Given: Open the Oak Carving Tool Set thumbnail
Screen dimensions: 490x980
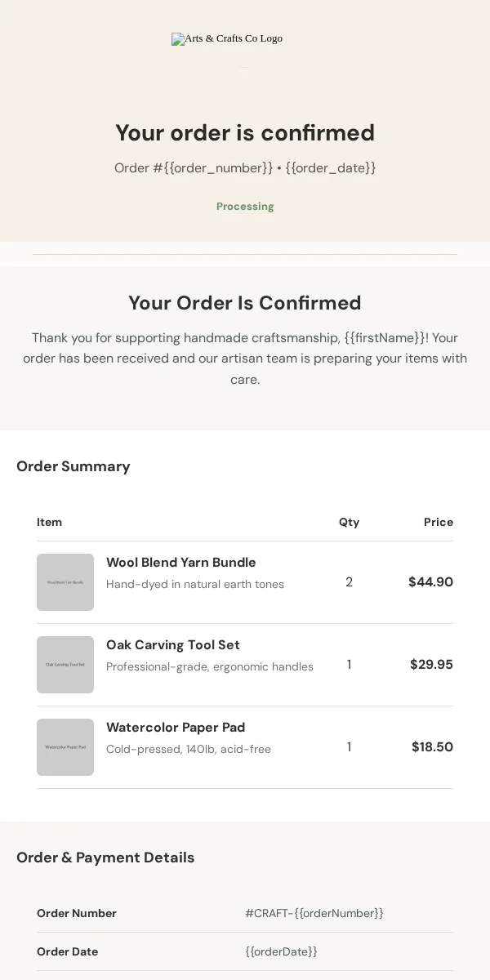Looking at the screenshot, I should [x=65, y=665].
